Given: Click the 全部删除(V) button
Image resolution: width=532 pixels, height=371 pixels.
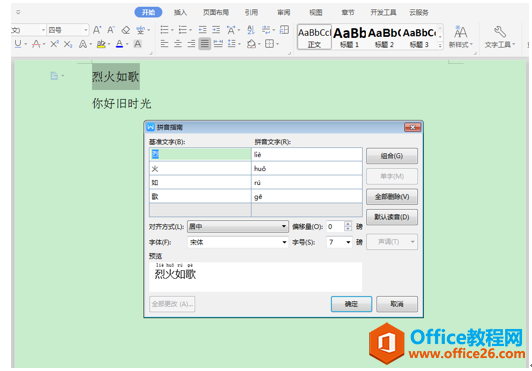Looking at the screenshot, I should (392, 197).
